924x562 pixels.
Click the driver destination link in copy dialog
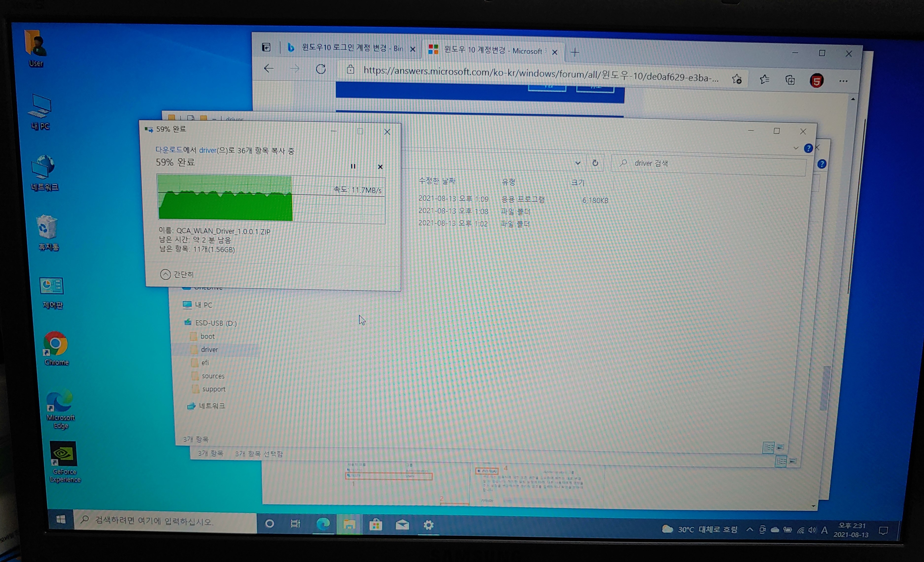point(208,150)
